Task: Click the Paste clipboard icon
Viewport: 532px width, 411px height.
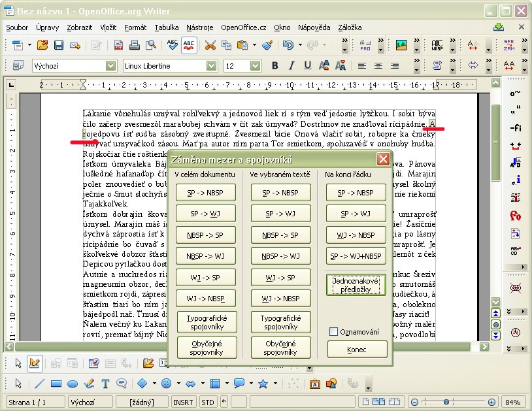Action: (242, 45)
